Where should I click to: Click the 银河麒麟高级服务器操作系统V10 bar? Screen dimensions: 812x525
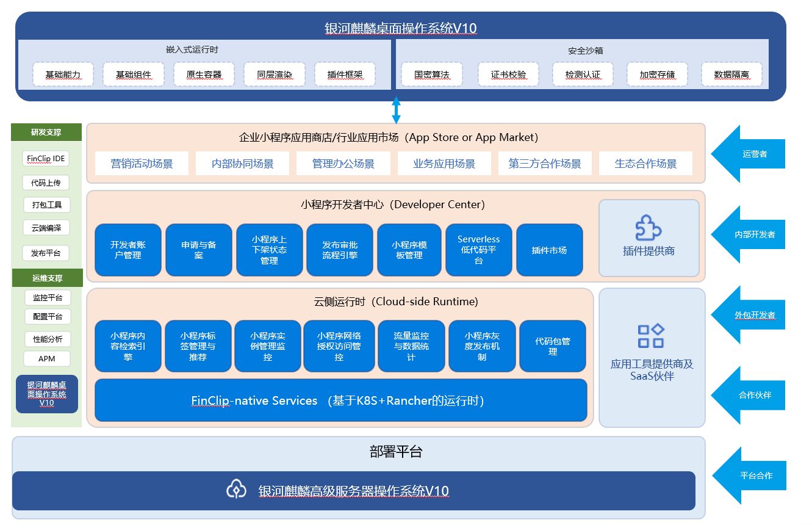tap(354, 490)
